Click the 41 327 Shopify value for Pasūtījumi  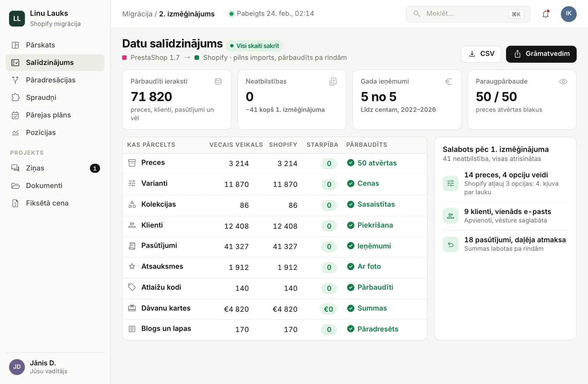pos(285,247)
